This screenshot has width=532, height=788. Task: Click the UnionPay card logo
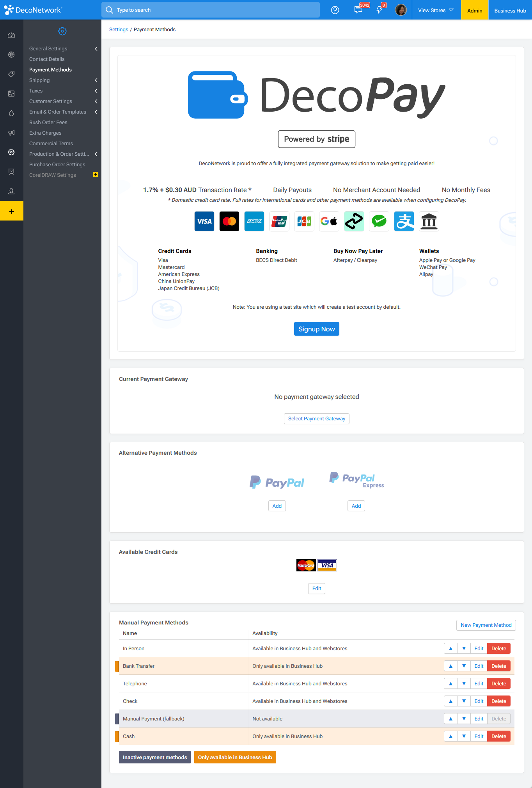[x=279, y=221]
